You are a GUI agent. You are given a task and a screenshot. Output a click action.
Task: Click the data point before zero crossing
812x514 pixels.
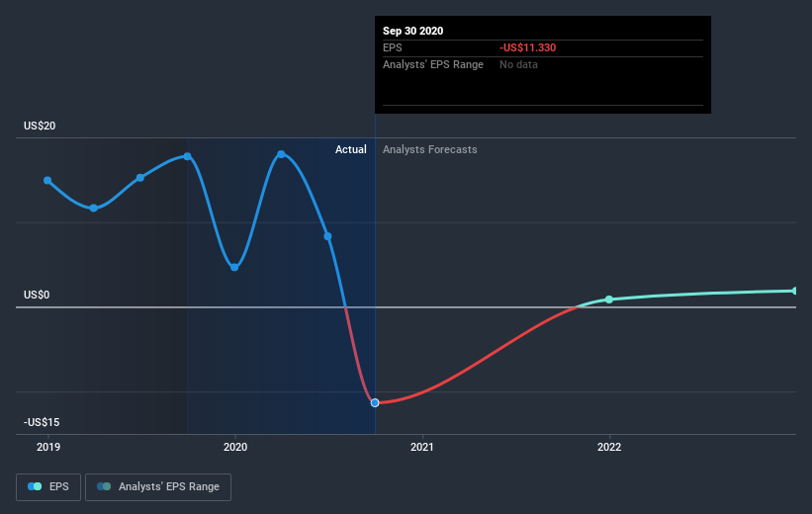tap(327, 236)
